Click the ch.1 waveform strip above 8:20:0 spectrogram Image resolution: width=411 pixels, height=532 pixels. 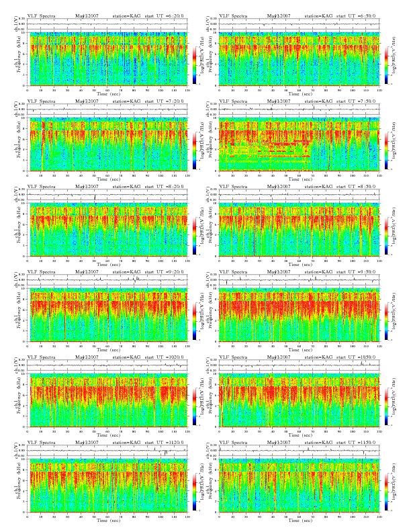pos(107,195)
